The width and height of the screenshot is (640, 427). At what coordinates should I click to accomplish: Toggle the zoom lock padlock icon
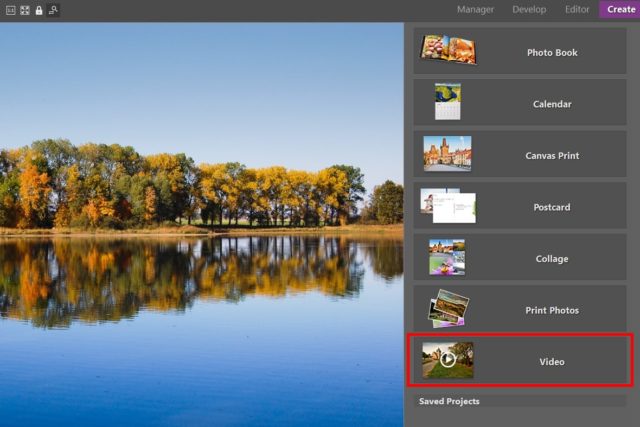[x=39, y=10]
